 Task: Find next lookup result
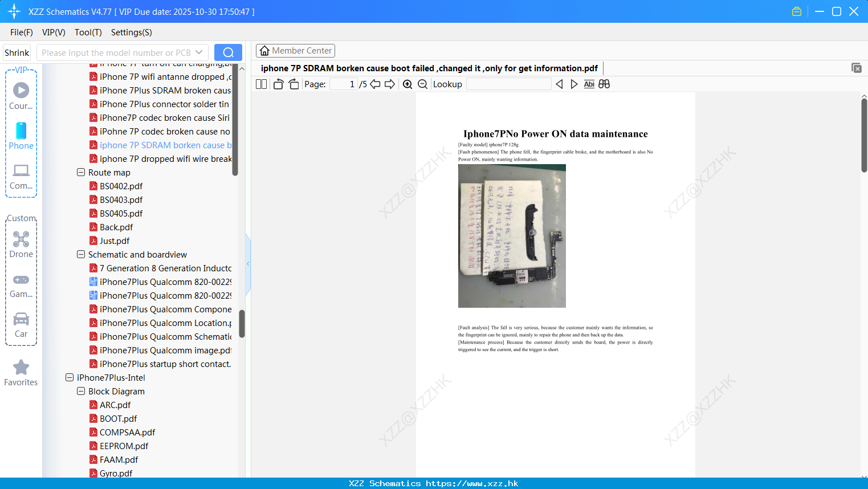574,84
